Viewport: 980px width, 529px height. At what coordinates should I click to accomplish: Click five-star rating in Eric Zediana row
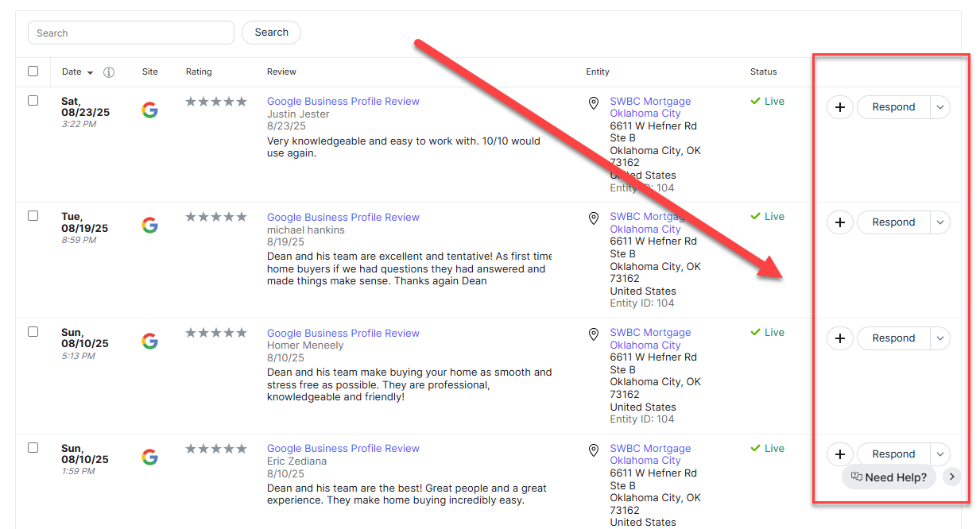[216, 449]
